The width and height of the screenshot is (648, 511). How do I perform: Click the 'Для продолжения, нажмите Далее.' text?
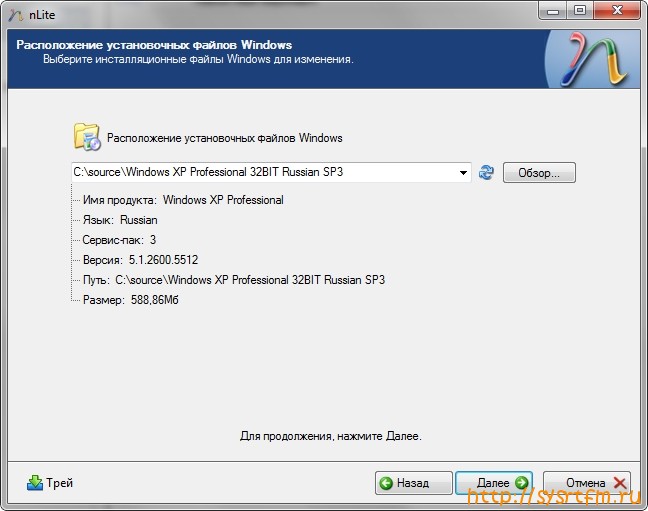point(331,436)
